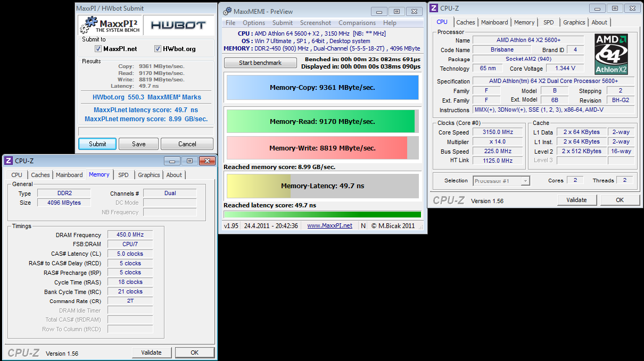Click CPU-Z Z icon in the Memory window
The width and height of the screenshot is (644, 361).
(8, 161)
